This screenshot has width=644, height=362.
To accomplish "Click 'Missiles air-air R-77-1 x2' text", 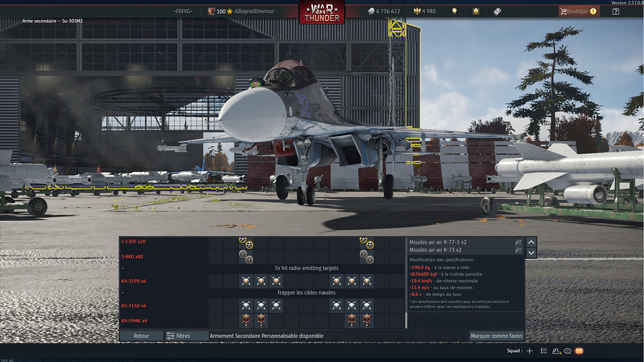I will pyautogui.click(x=438, y=242).
